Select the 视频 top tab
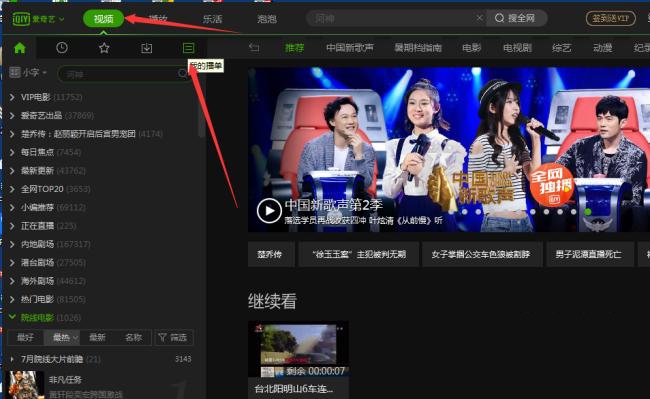The height and width of the screenshot is (399, 650). 104,19
